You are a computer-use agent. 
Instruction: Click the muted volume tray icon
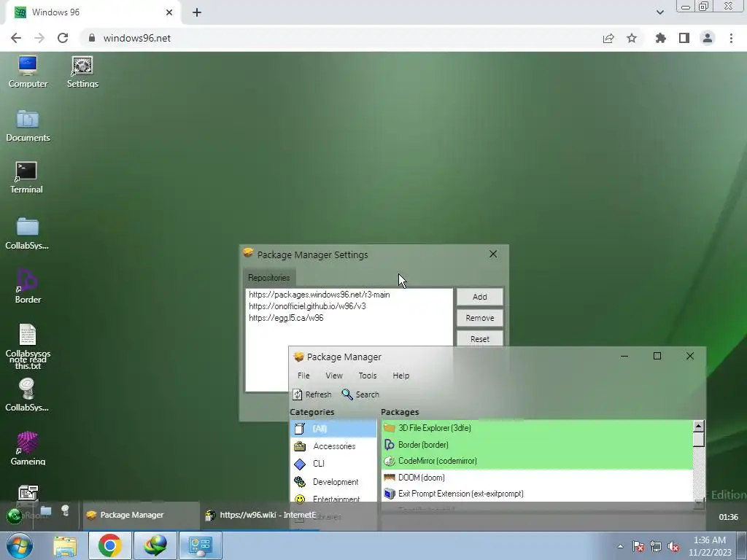click(673, 546)
